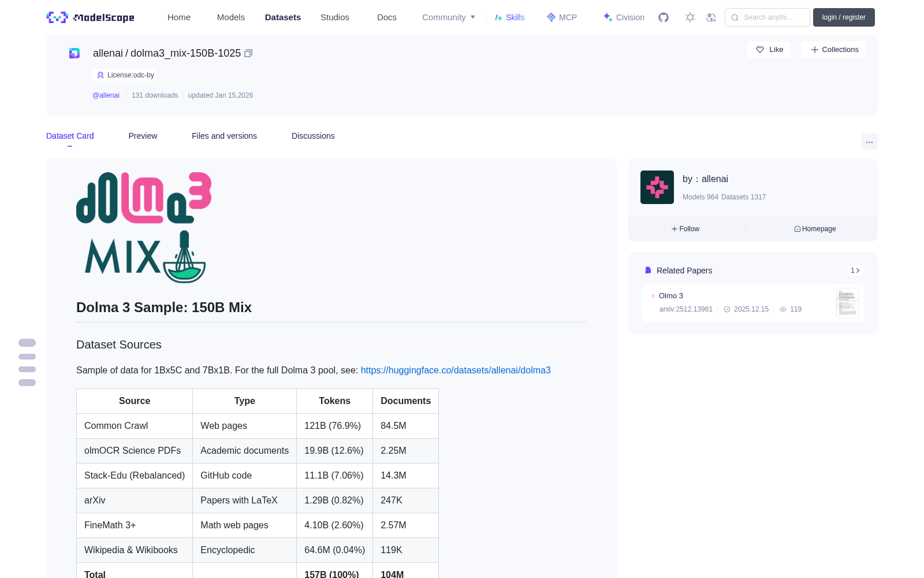Open the three-dots more options button
Screen dimensions: 924x578
click(870, 142)
